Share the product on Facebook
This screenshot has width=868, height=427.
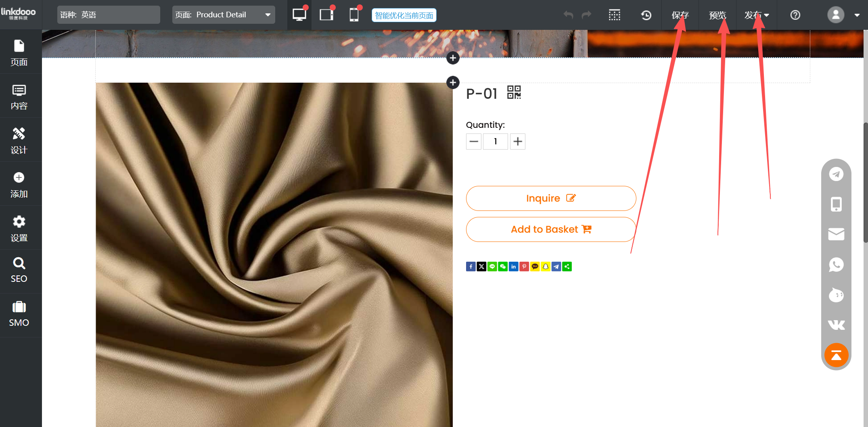tap(471, 267)
